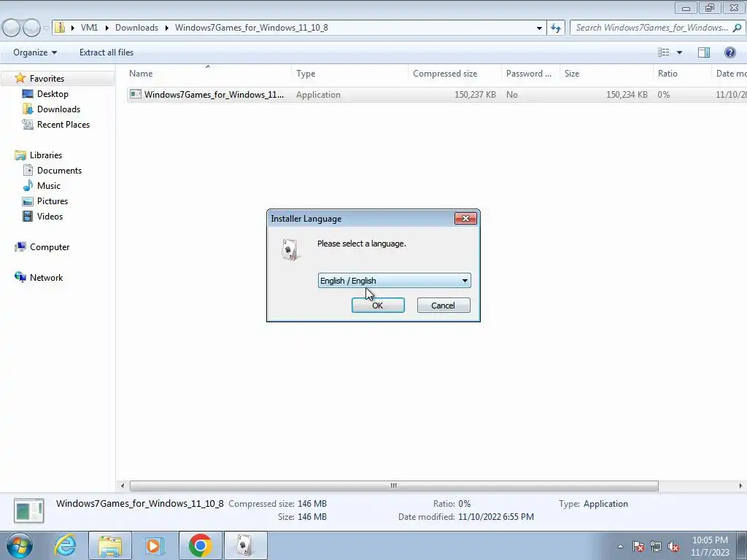Image resolution: width=747 pixels, height=560 pixels.
Task: Click the file thumbnail in the details pane
Action: [29, 510]
